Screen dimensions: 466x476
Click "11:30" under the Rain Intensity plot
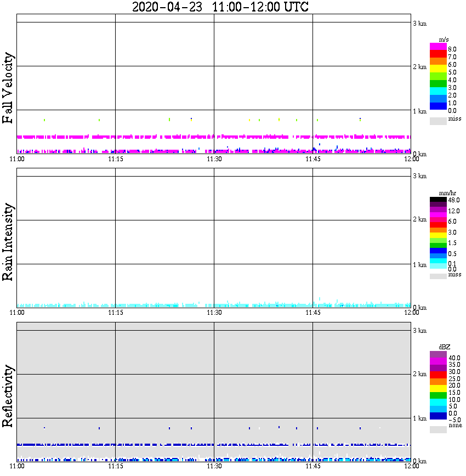click(214, 313)
